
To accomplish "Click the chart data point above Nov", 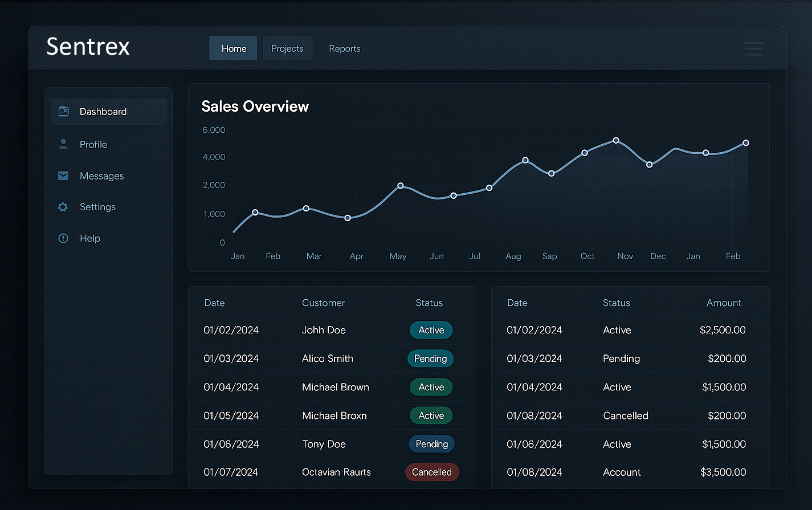I will 616,140.
